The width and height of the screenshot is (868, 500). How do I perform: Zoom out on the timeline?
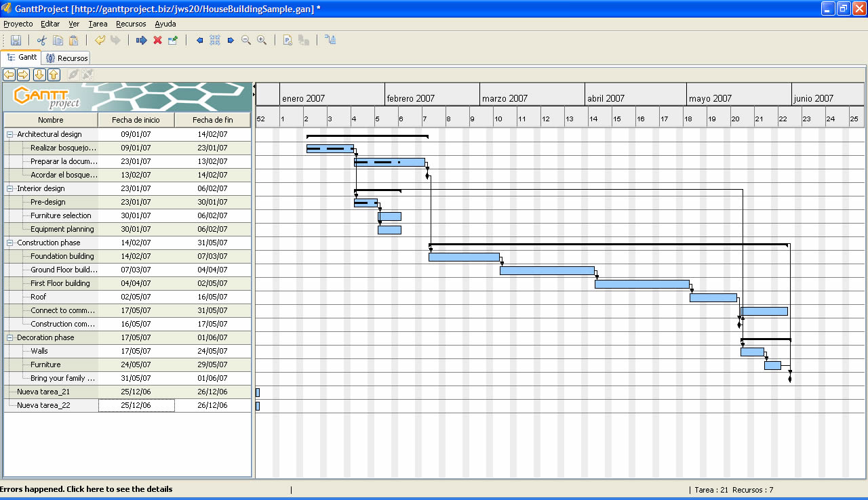(246, 40)
